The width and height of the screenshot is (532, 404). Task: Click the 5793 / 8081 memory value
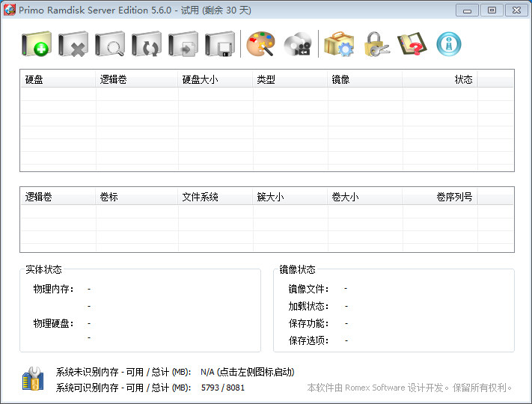(223, 388)
